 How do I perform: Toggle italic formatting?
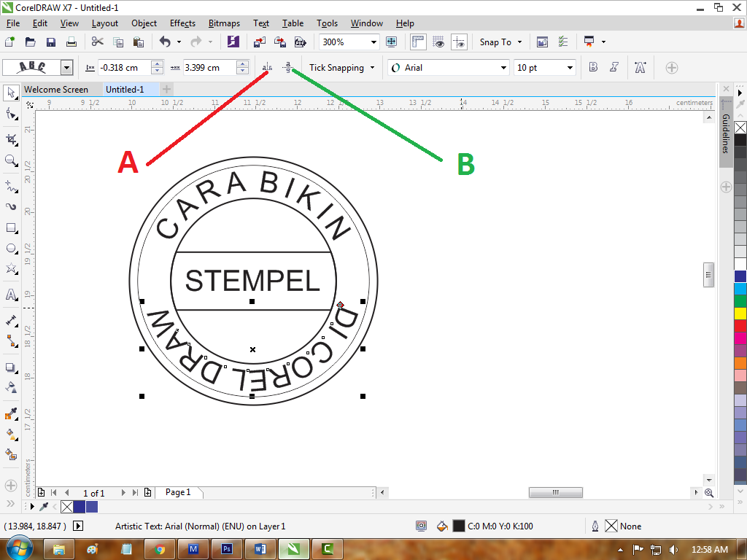coord(614,67)
